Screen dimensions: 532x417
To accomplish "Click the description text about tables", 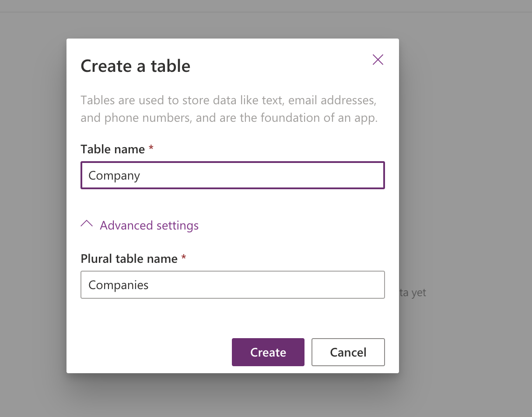I will [x=229, y=109].
